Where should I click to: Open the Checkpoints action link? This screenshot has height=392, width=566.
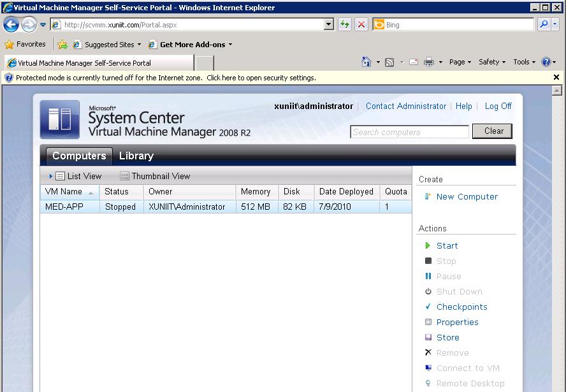462,307
